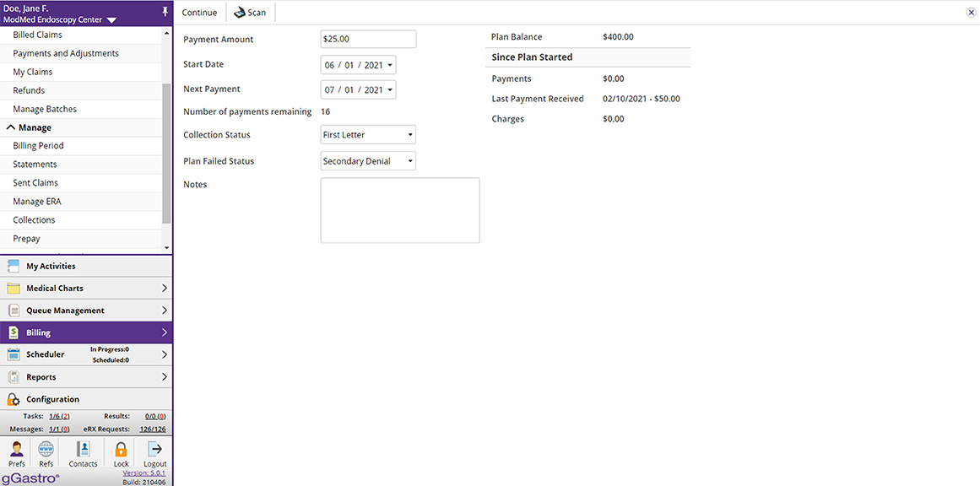Viewport: 980px width, 486px height.
Task: Open the Contacts icon
Action: (82, 453)
